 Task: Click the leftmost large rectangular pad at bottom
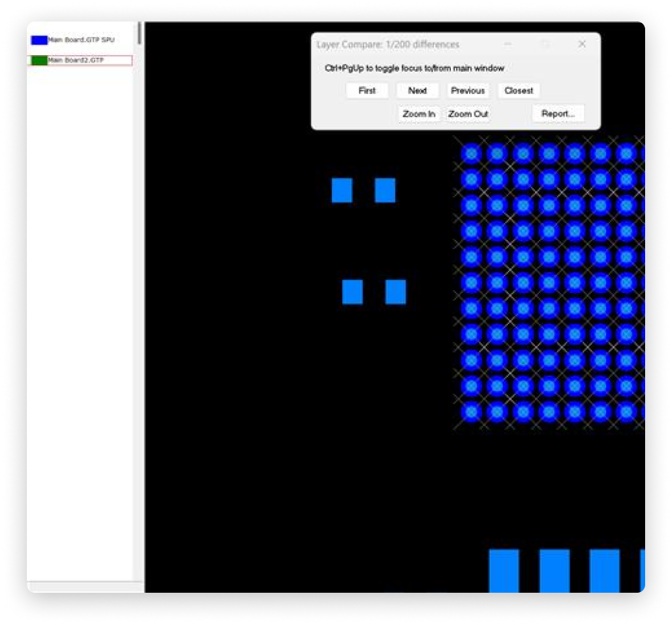coord(504,570)
